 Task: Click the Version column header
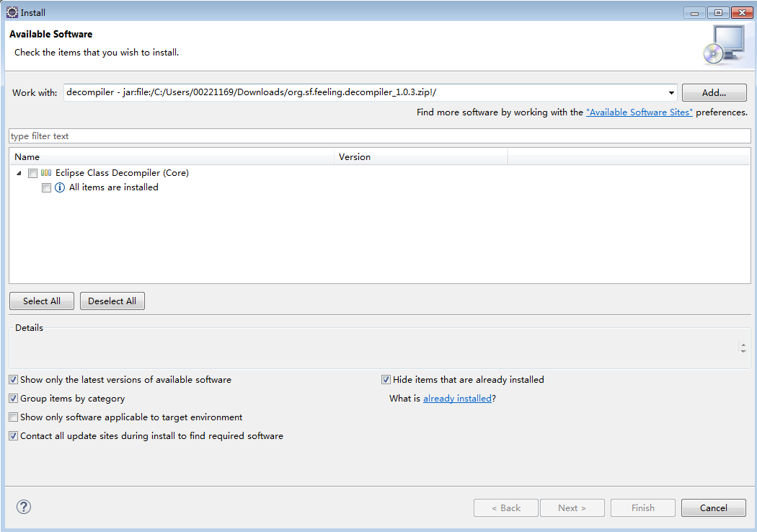click(420, 157)
